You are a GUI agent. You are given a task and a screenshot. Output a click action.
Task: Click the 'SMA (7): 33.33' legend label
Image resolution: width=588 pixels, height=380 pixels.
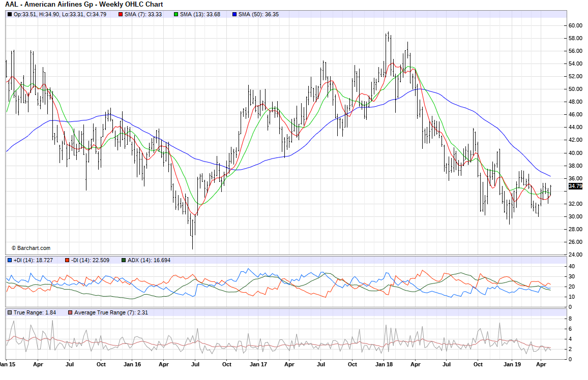143,15
